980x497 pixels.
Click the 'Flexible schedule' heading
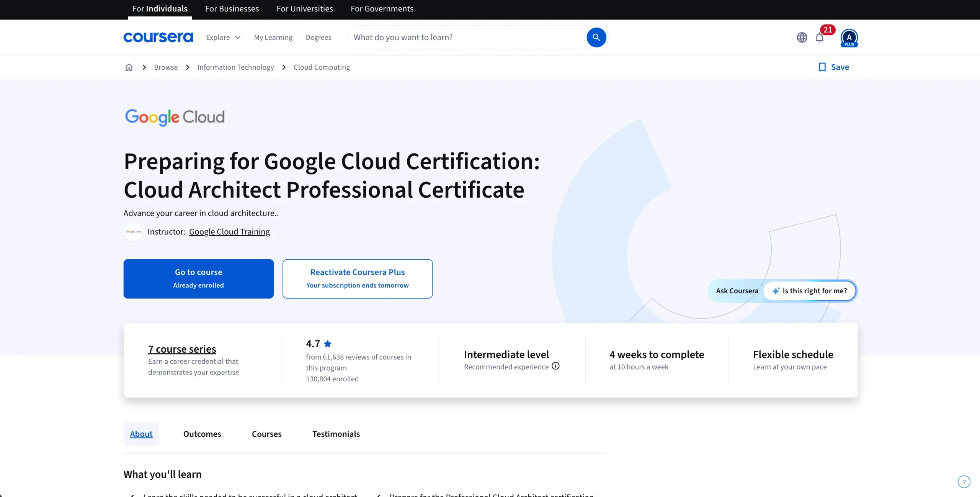coord(793,355)
